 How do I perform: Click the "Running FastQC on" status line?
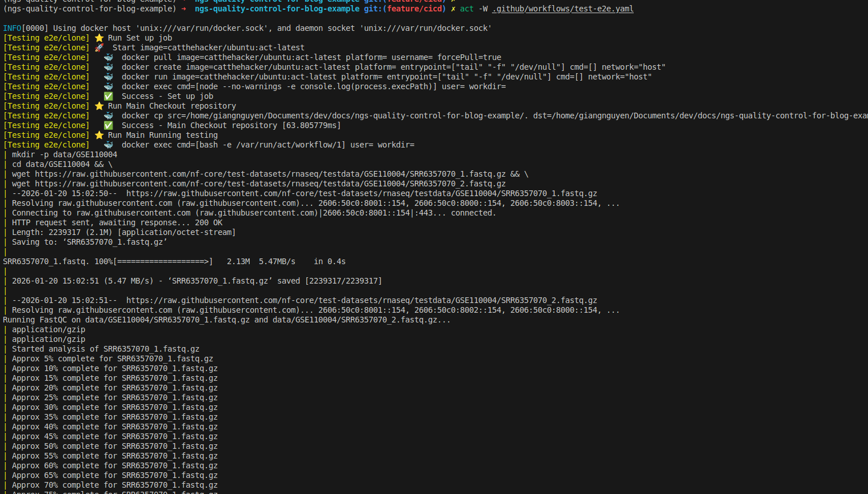[x=226, y=320]
